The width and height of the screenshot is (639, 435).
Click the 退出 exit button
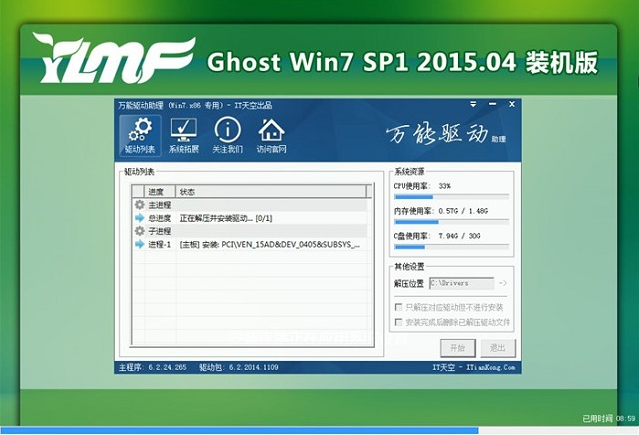point(498,348)
